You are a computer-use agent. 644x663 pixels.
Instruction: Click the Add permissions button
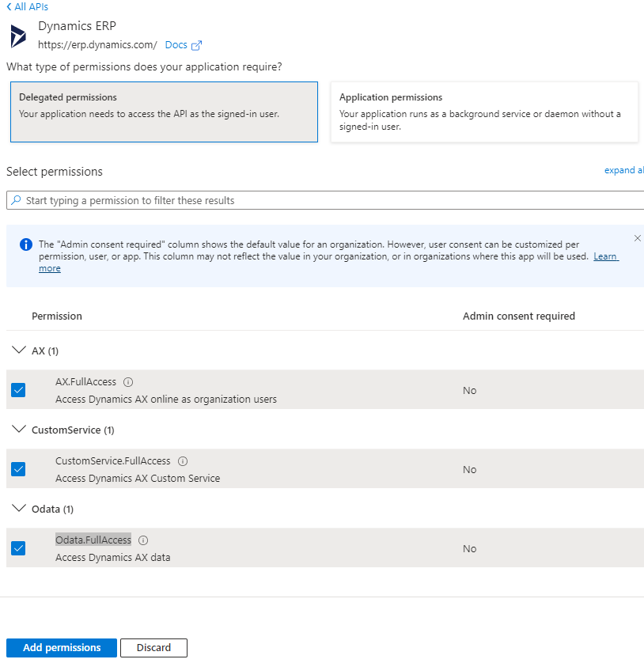[62, 648]
